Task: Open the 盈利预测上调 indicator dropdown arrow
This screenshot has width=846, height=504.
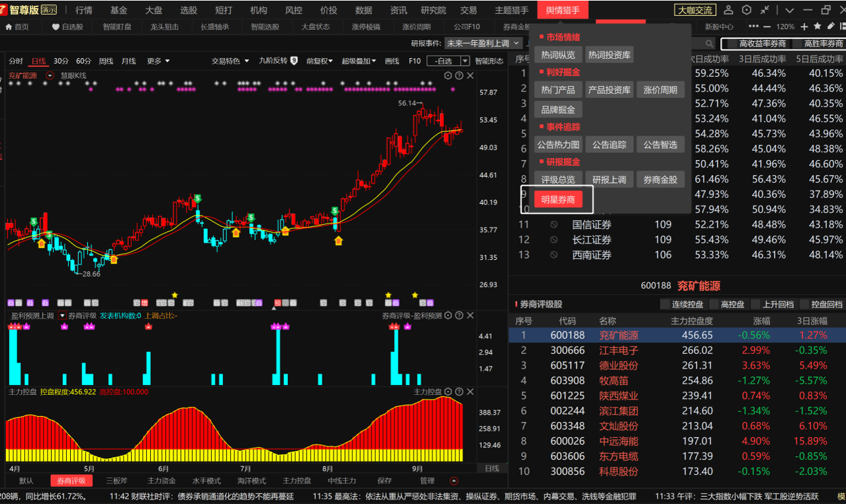Action: tap(62, 315)
